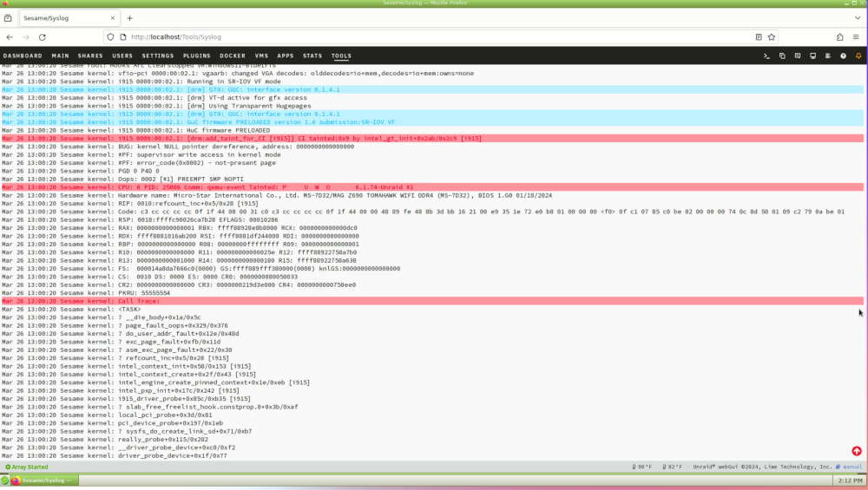Click the red back-to-top arrow

coord(857,451)
